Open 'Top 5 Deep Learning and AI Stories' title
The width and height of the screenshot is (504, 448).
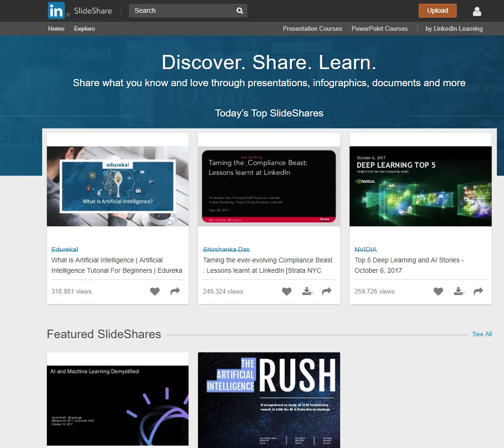[409, 265]
